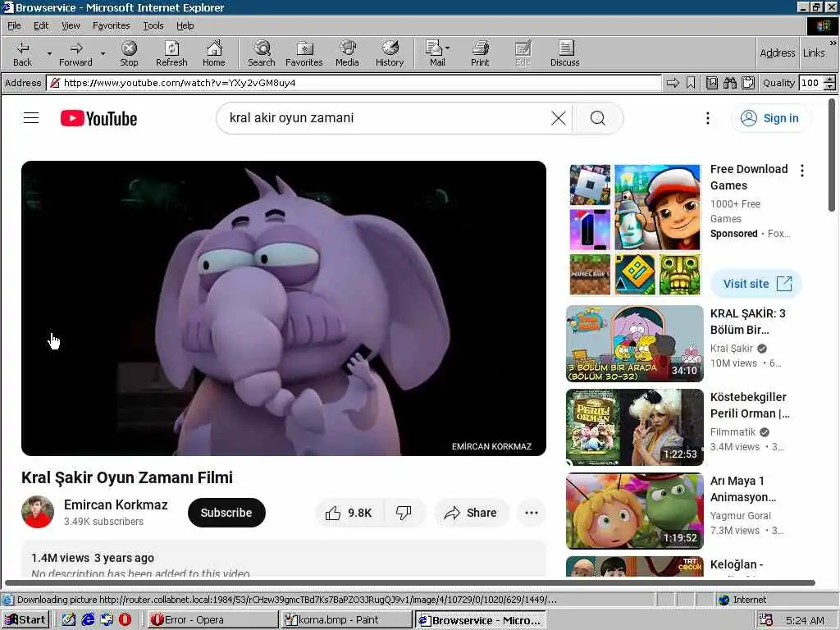Screen dimensions: 840x630
Task: Click in the browser address URL field
Action: click(x=354, y=83)
